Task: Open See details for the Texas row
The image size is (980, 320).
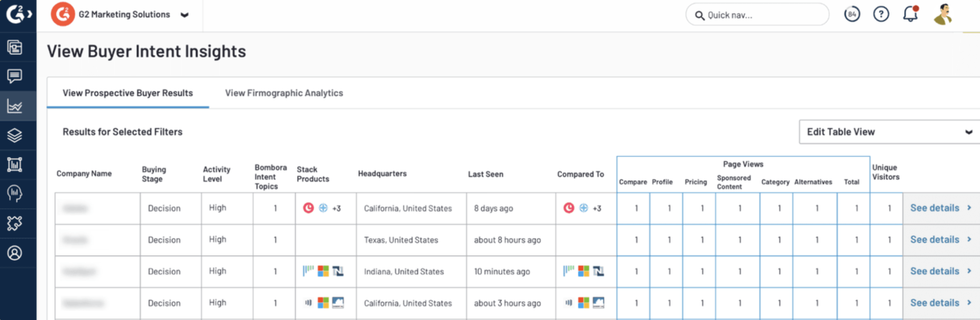Action: point(941,240)
